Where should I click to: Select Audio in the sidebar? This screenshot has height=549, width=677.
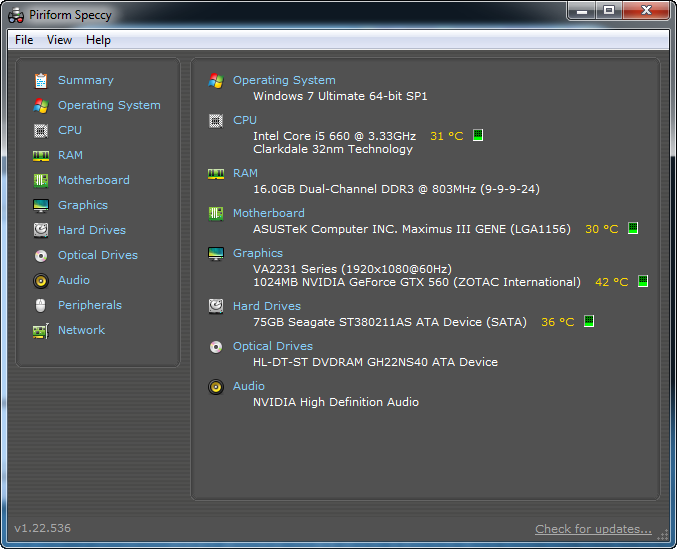[74, 280]
